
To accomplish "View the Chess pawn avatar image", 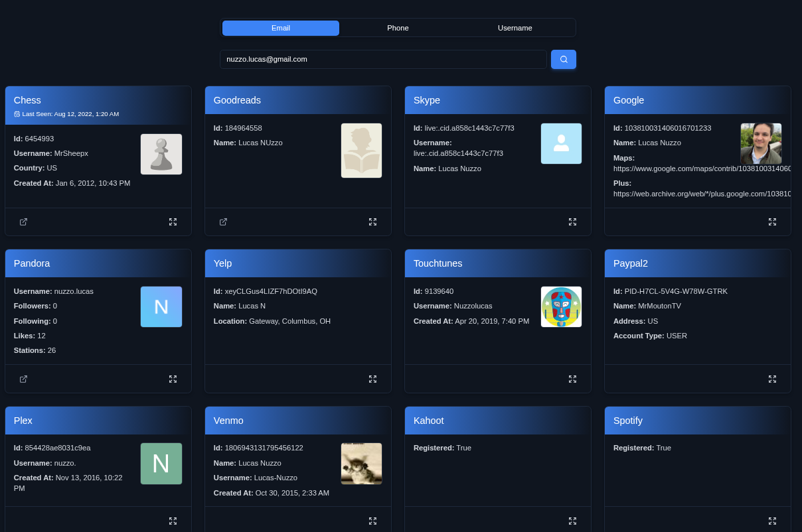I will pos(161,155).
